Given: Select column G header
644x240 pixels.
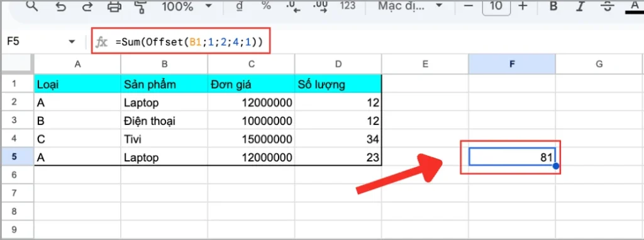Looking at the screenshot, I should click(599, 64).
